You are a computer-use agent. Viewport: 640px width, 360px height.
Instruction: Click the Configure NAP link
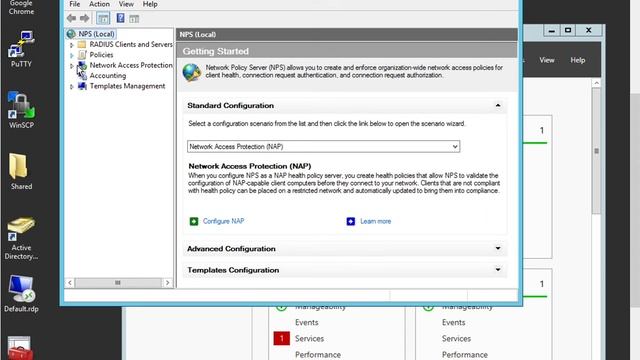pos(223,221)
